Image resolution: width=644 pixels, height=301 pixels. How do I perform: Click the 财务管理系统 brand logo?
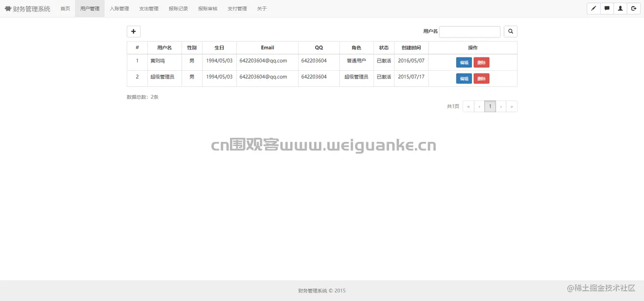(x=27, y=9)
